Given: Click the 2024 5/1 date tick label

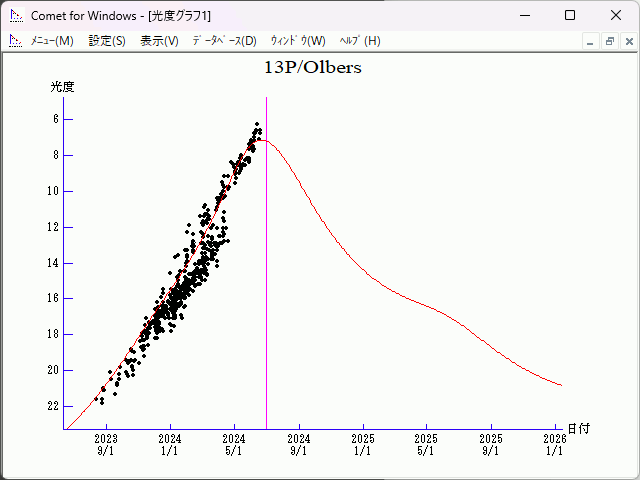Looking at the screenshot, I should [x=234, y=444].
